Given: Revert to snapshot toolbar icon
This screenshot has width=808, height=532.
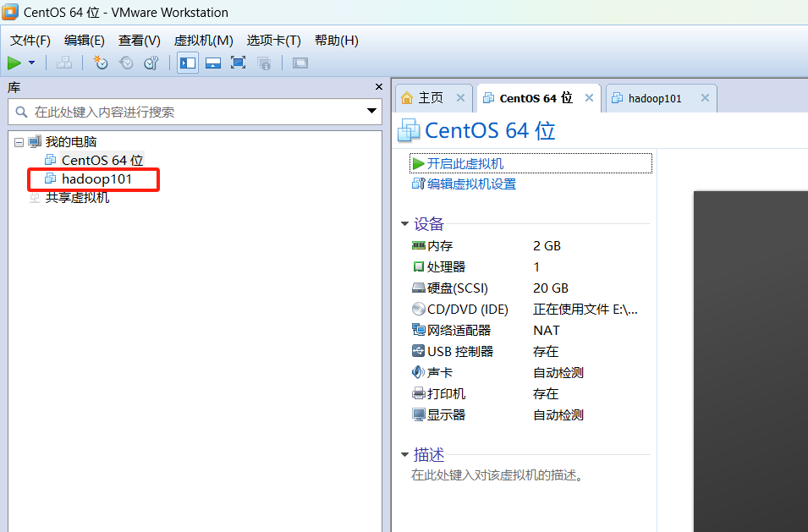Looking at the screenshot, I should pyautogui.click(x=126, y=63).
